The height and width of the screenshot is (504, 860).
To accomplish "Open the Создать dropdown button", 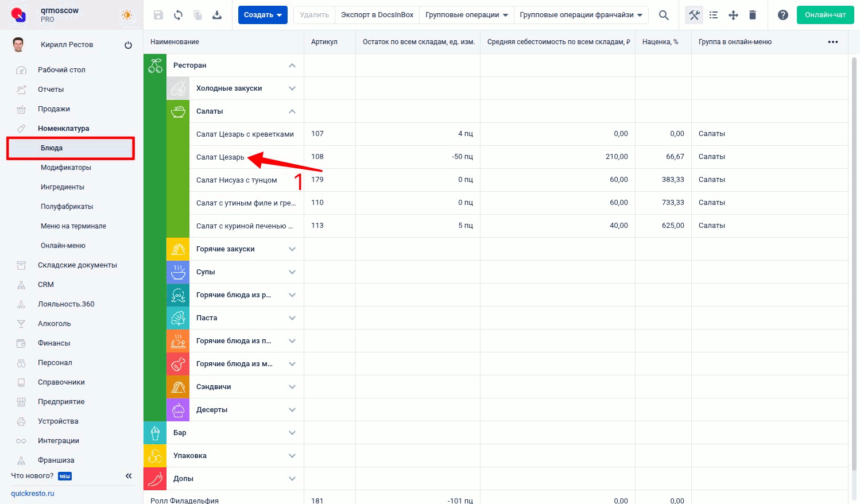I will 263,15.
